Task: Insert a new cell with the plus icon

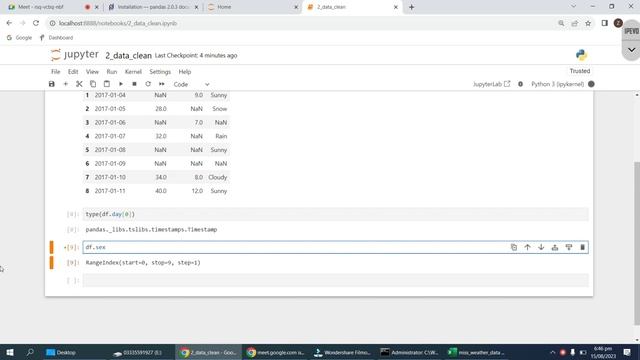Action: tap(65, 84)
